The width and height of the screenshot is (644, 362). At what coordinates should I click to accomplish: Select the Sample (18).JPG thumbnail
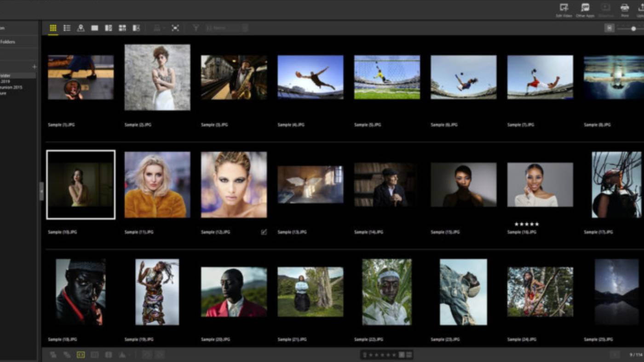[x=80, y=292]
